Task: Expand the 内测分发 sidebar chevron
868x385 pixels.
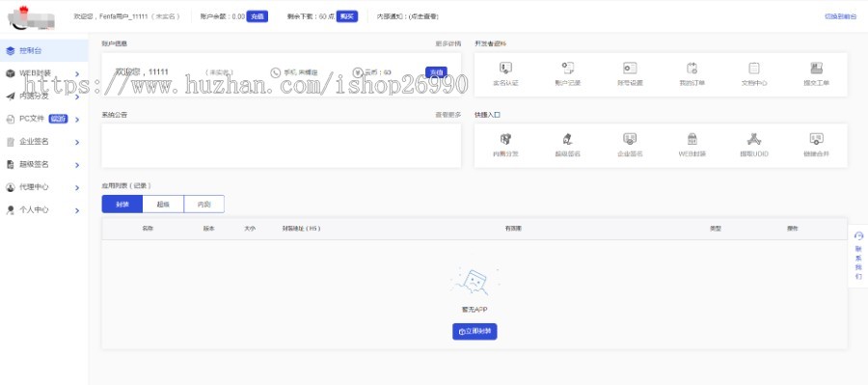Action: [x=77, y=96]
